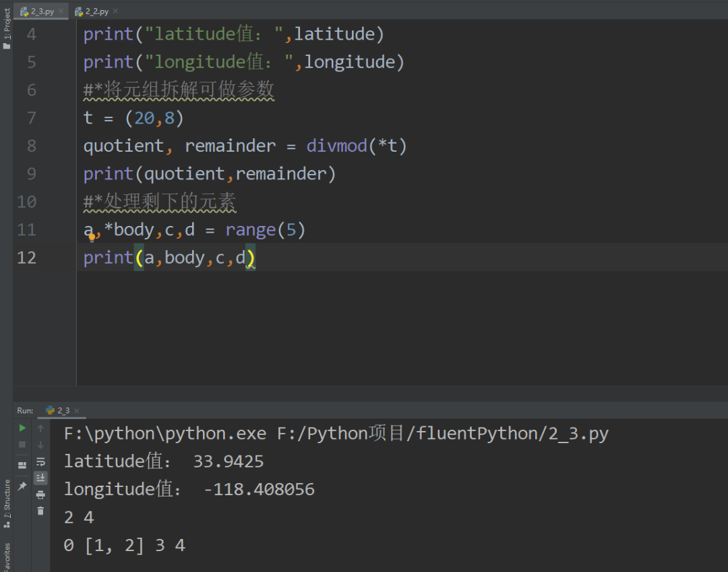The height and width of the screenshot is (572, 728).
Task: Close the 2_3.py editor tab
Action: (x=61, y=11)
